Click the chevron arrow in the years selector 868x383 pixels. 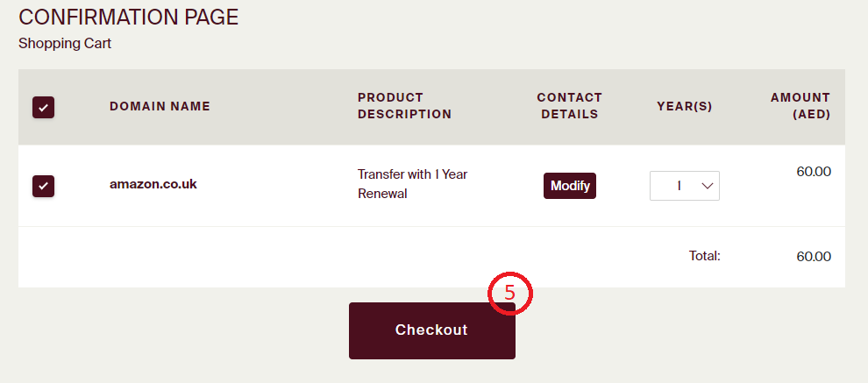(x=708, y=186)
